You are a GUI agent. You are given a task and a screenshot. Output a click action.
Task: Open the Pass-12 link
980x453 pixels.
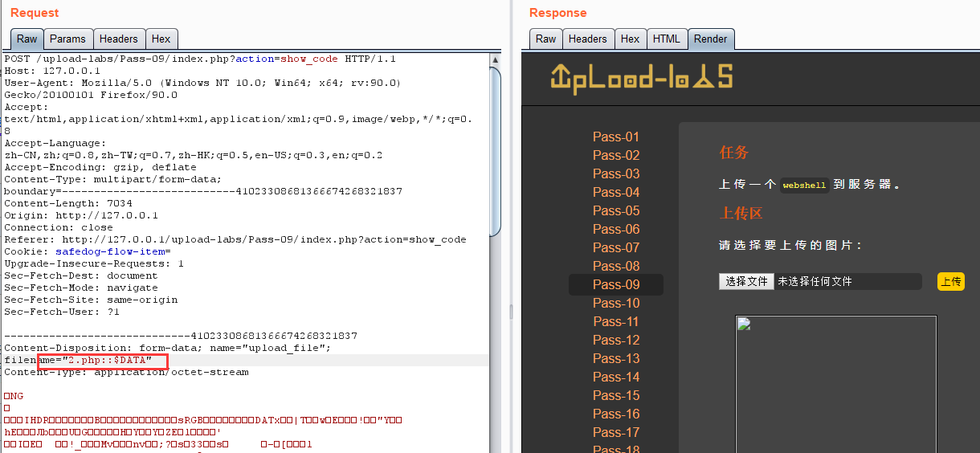[616, 340]
